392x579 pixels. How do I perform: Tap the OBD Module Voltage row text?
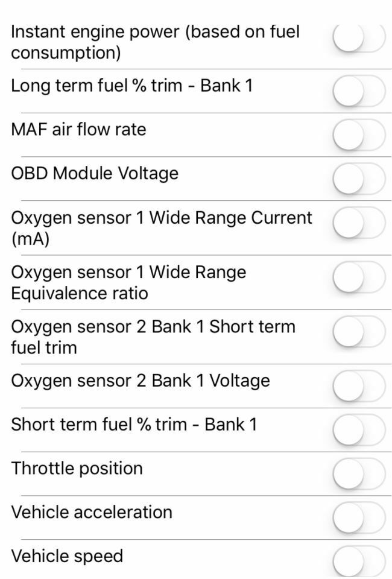click(x=95, y=174)
